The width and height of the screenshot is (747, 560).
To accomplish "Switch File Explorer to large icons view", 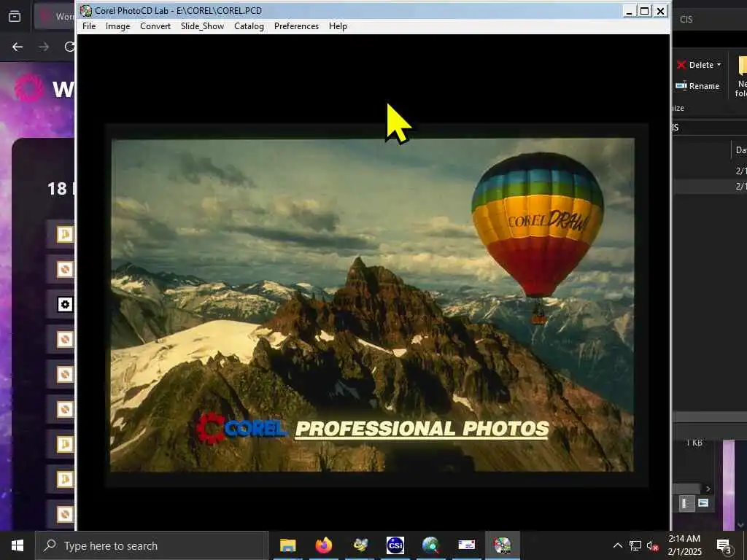I will pos(703,503).
